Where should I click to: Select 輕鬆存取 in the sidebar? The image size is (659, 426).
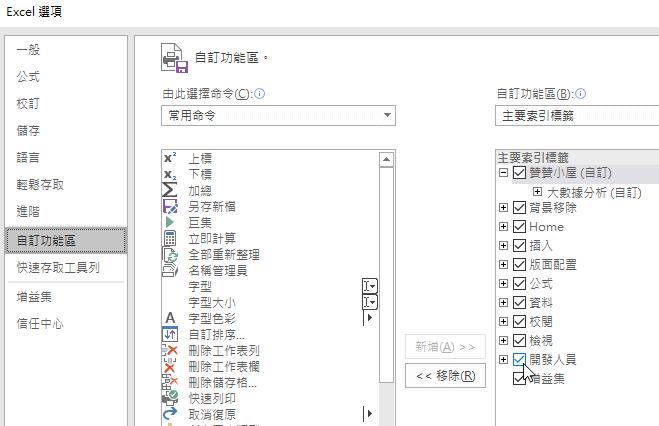(x=66, y=184)
